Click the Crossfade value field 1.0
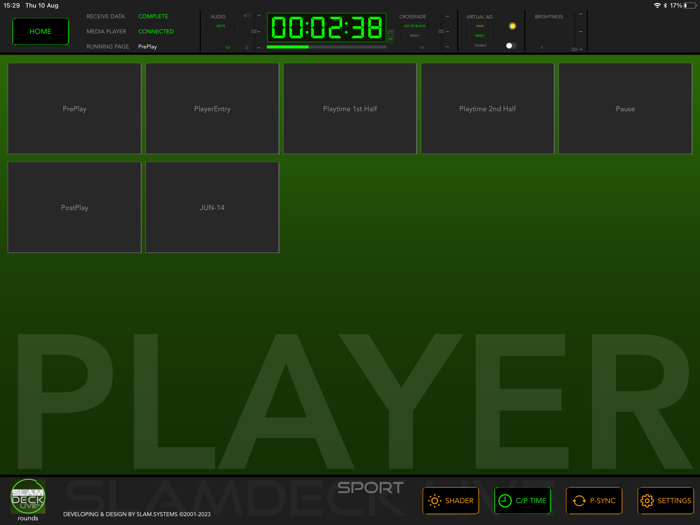The height and width of the screenshot is (525, 700). pos(421,47)
